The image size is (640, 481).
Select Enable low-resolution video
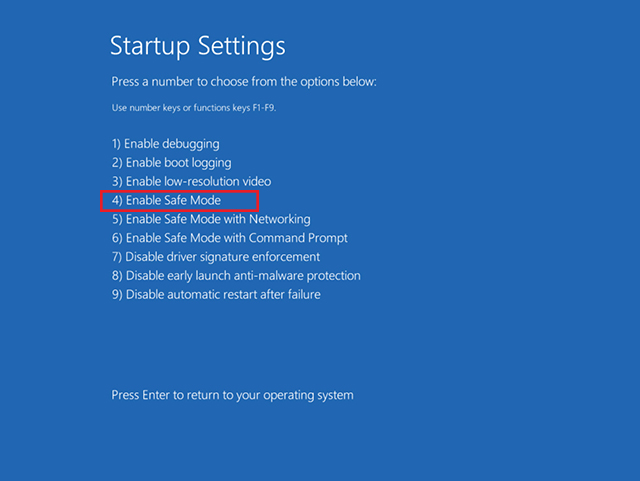(191, 182)
